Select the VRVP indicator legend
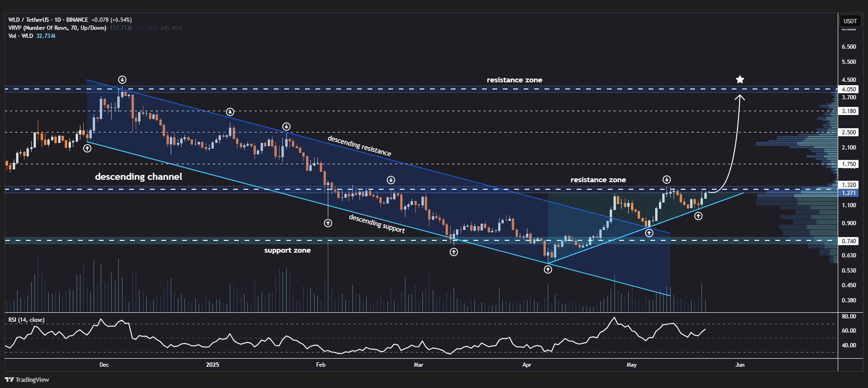The width and height of the screenshot is (868, 388). (57, 28)
